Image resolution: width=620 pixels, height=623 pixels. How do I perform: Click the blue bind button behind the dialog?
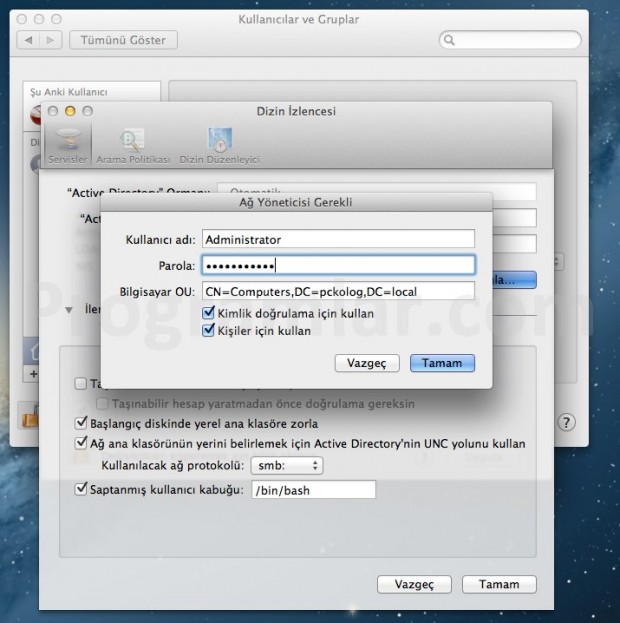pyautogui.click(x=514, y=280)
